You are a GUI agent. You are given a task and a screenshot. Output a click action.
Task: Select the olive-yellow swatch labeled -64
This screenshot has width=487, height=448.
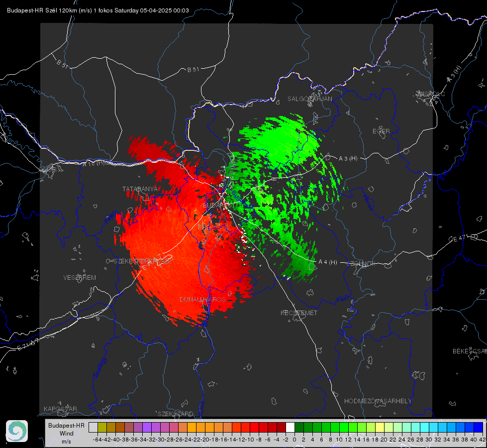click(102, 428)
